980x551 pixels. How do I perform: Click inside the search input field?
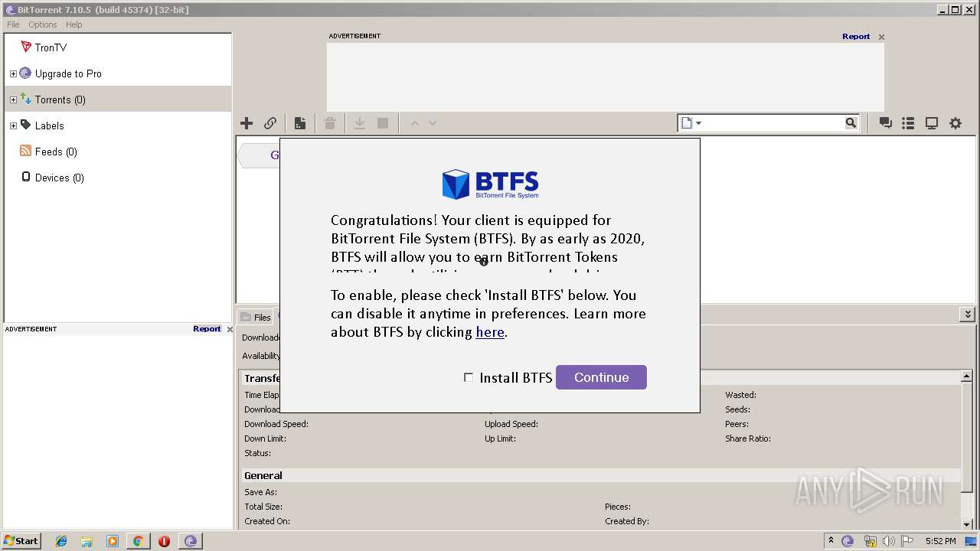click(x=773, y=122)
